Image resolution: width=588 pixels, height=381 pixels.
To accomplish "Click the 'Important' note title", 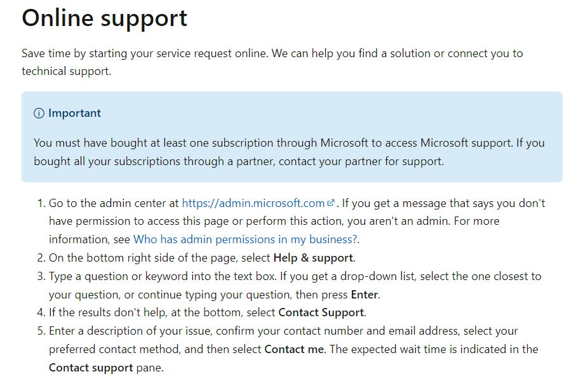I will [x=74, y=113].
